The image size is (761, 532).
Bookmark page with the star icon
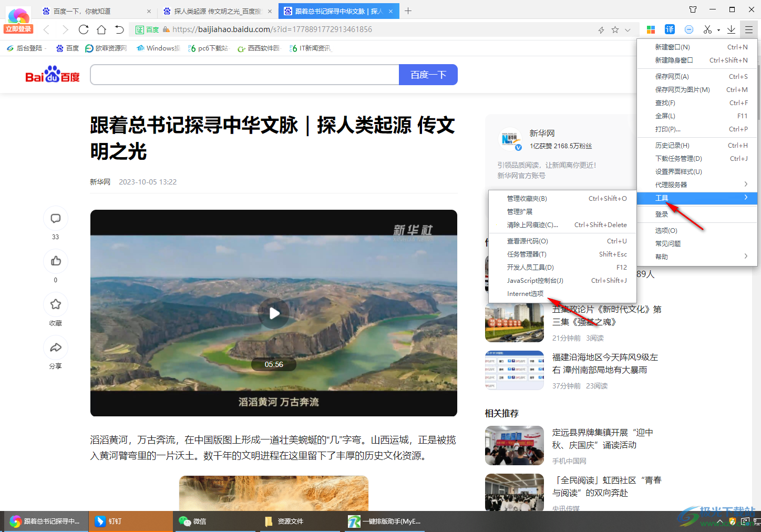click(615, 30)
